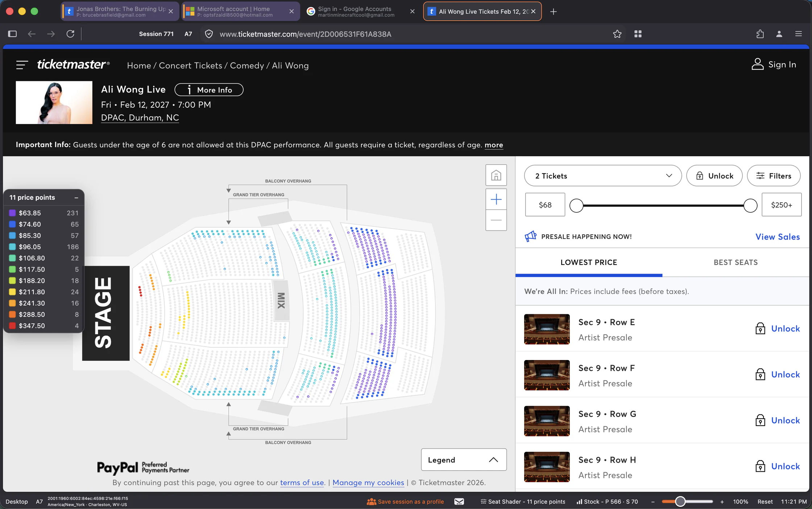
Task: Open the browser grid apps icon
Action: point(638,34)
